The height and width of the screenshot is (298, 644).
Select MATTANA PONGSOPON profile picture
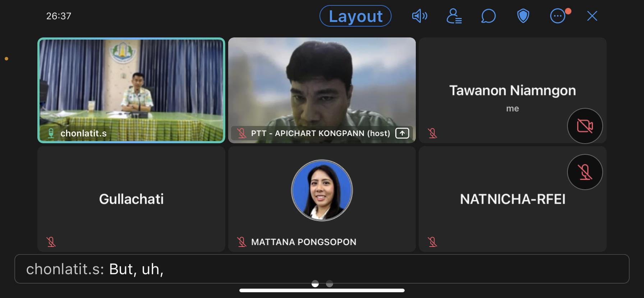(322, 190)
